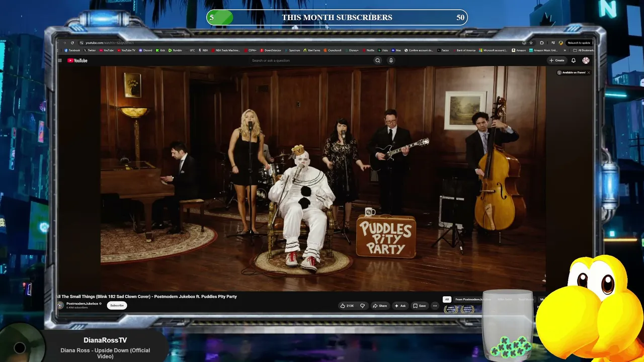Open the Twitter bookmark

tap(90, 50)
